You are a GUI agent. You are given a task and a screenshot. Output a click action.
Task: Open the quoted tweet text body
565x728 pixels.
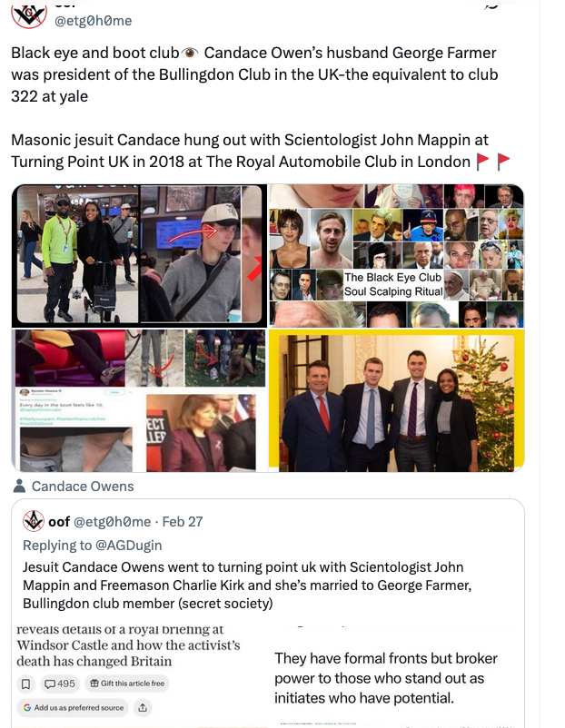pyautogui.click(x=247, y=585)
